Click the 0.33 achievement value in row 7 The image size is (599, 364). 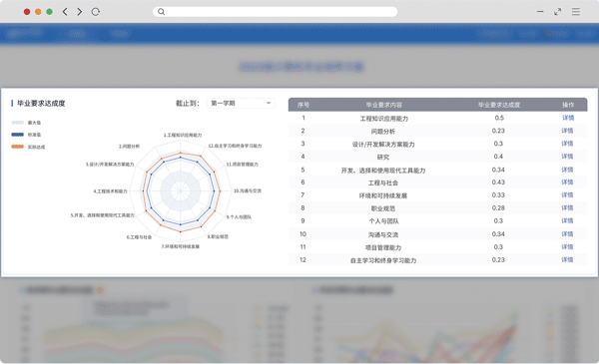pos(498,195)
